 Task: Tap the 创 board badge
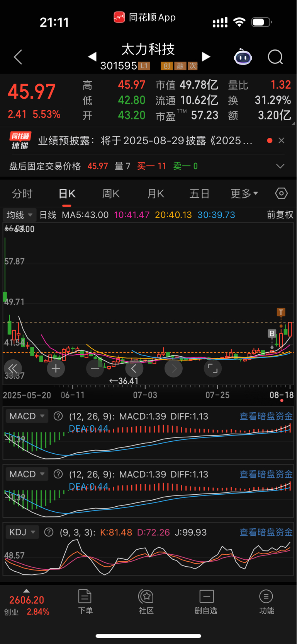coord(166,66)
